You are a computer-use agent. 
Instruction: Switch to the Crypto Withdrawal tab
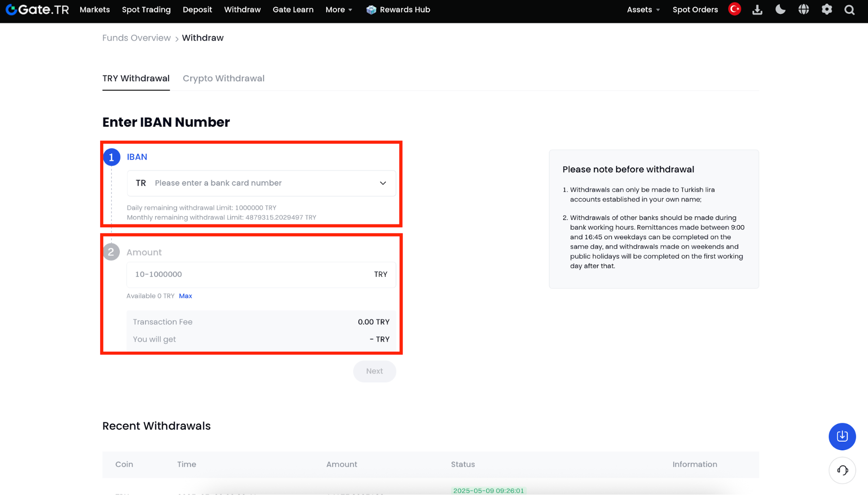(x=223, y=79)
